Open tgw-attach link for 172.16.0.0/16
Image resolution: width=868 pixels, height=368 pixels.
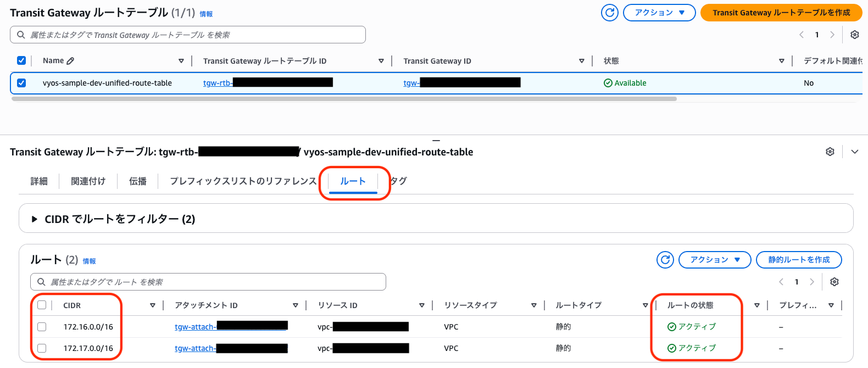196,327
